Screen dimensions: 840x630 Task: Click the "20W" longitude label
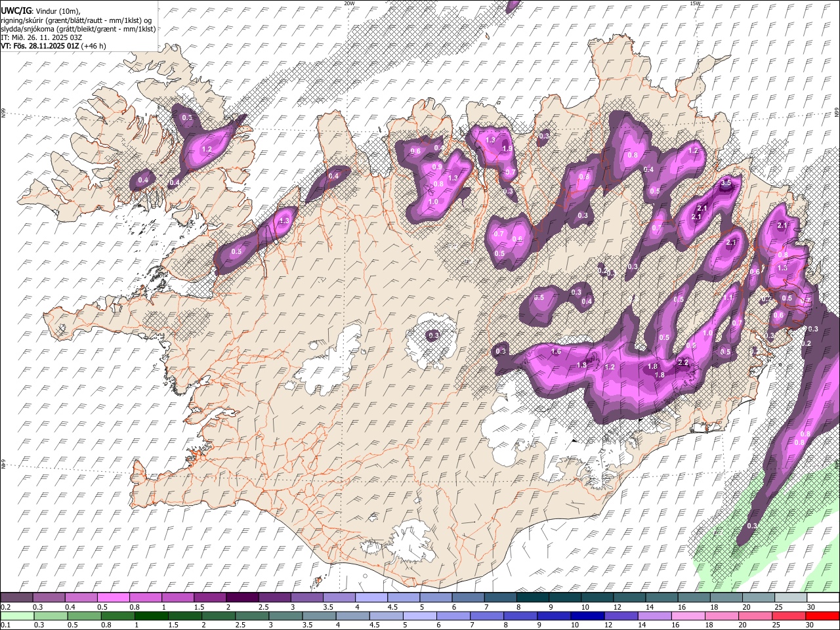[349, 3]
